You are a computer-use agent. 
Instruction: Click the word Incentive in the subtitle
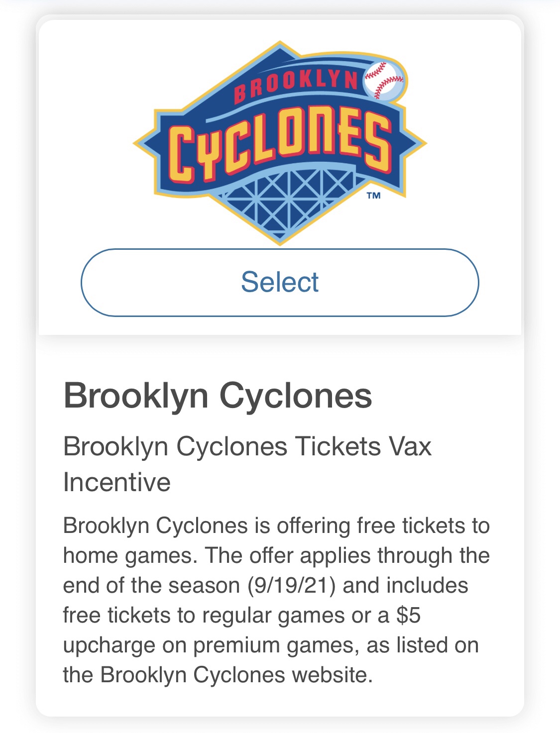point(117,482)
